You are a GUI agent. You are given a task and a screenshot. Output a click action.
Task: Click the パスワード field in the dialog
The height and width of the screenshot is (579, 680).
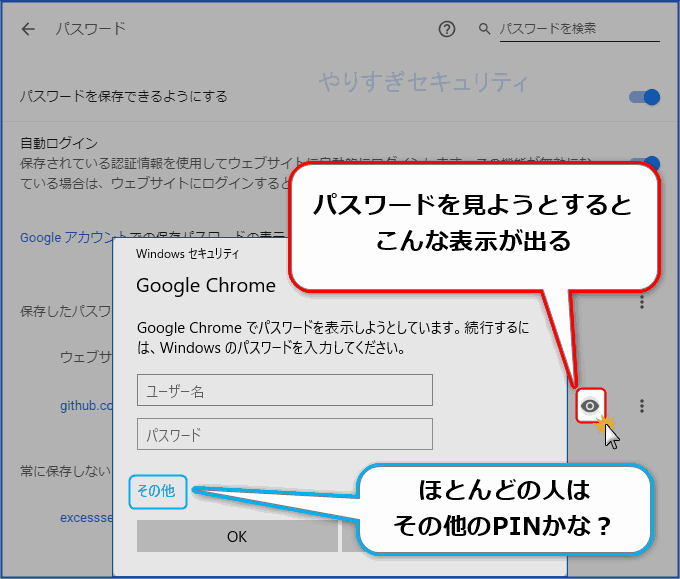(x=285, y=434)
